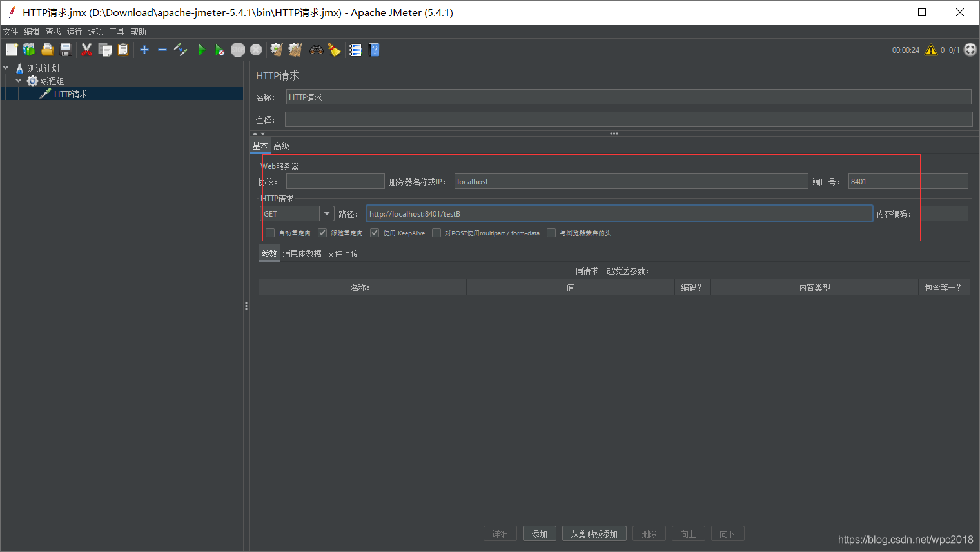Switch to the 参数 tab

pyautogui.click(x=269, y=253)
